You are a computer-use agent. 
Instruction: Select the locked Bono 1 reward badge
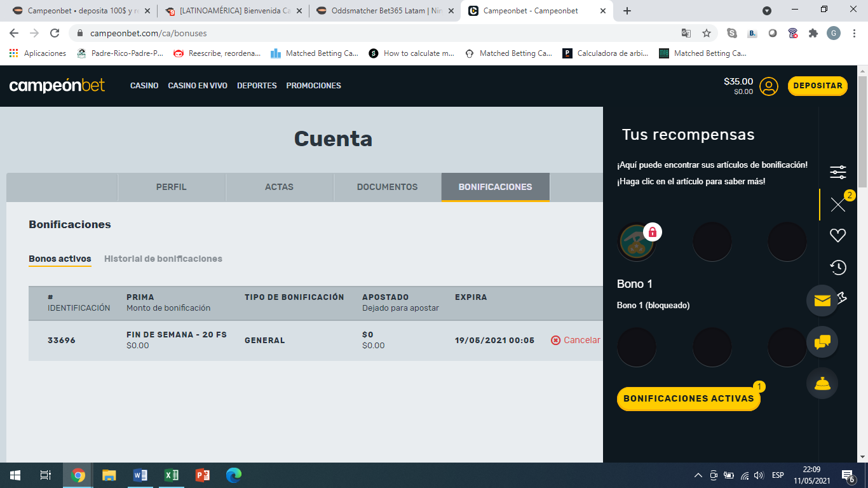637,242
